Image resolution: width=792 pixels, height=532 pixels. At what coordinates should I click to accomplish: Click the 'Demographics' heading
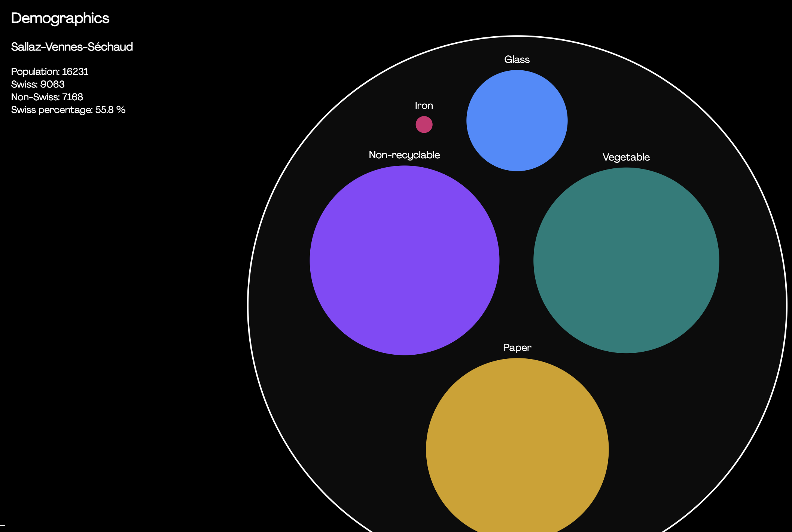click(x=60, y=18)
